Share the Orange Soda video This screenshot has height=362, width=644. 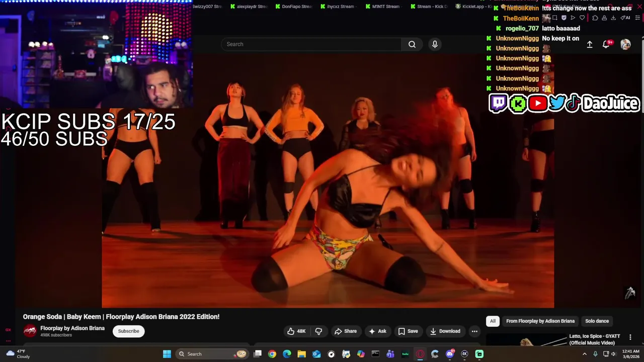coord(346,331)
